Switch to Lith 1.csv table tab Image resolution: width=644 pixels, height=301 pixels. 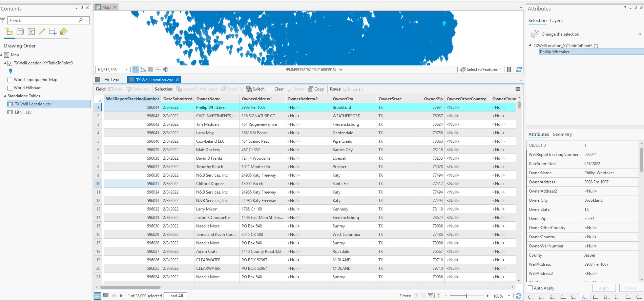[107, 80]
